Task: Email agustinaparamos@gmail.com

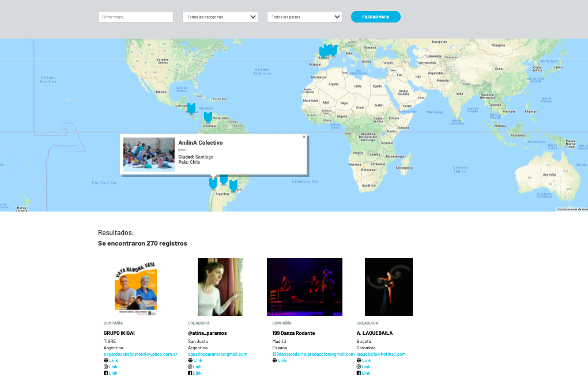Action: click(217, 354)
